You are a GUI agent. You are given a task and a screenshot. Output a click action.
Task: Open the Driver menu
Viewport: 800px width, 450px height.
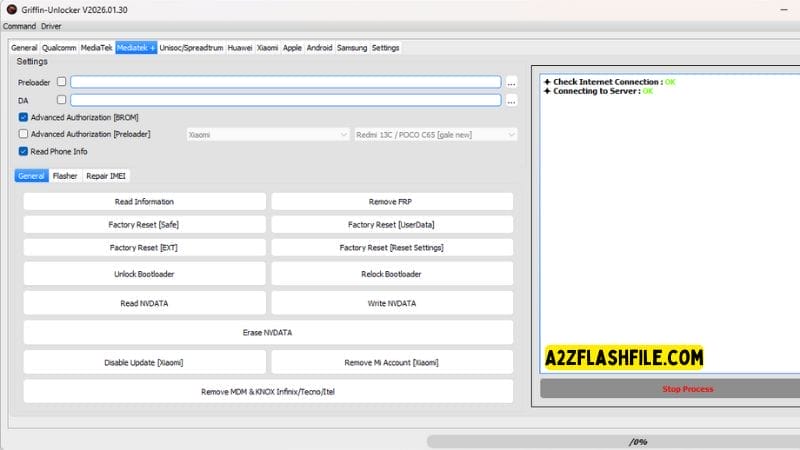pyautogui.click(x=51, y=26)
